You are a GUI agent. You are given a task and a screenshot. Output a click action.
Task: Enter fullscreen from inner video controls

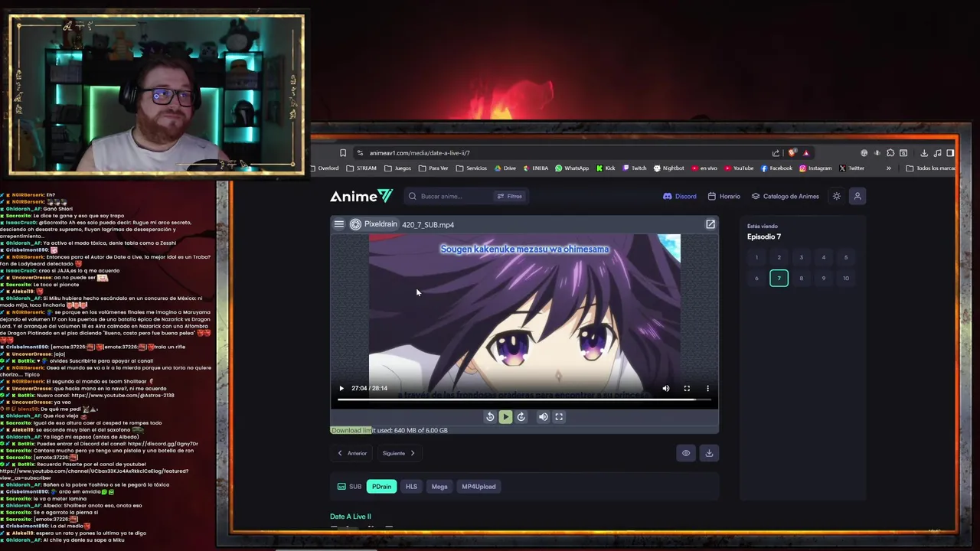click(x=687, y=388)
